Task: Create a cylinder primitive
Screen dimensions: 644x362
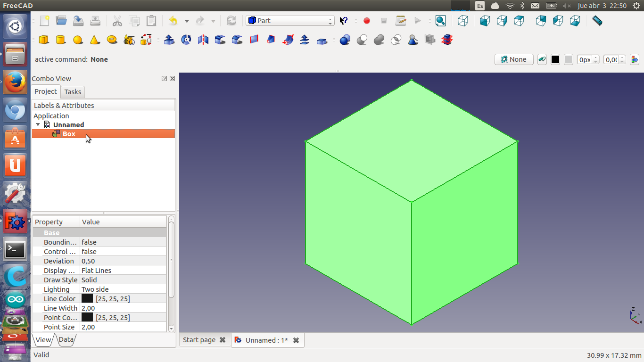Action: pos(61,40)
